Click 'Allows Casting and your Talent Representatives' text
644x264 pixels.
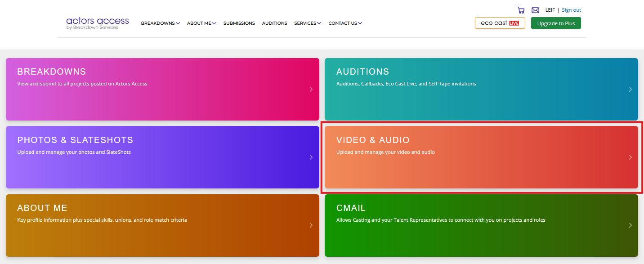tap(441, 220)
